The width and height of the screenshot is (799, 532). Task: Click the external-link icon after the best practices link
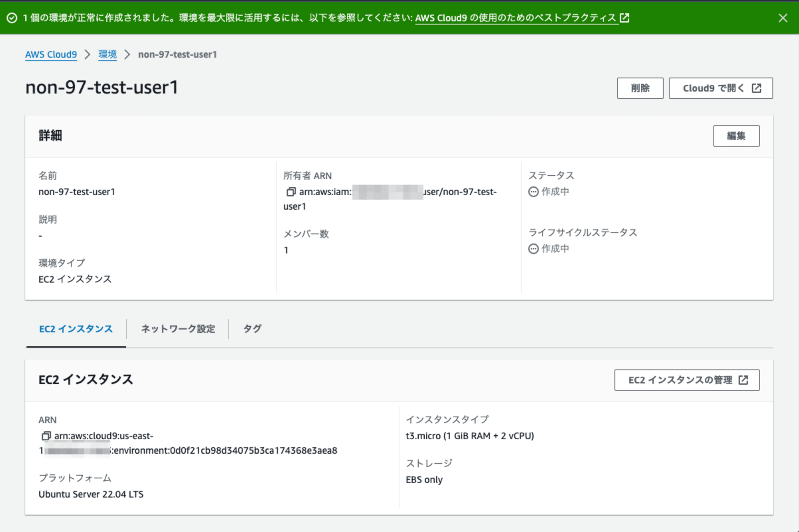coord(624,18)
